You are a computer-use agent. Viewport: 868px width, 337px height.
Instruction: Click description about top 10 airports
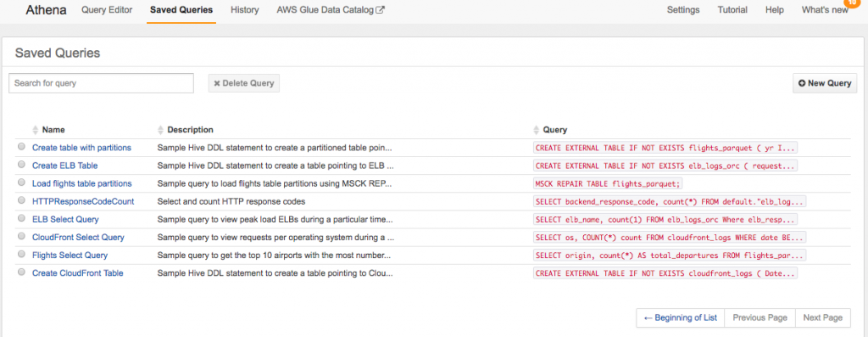click(275, 255)
